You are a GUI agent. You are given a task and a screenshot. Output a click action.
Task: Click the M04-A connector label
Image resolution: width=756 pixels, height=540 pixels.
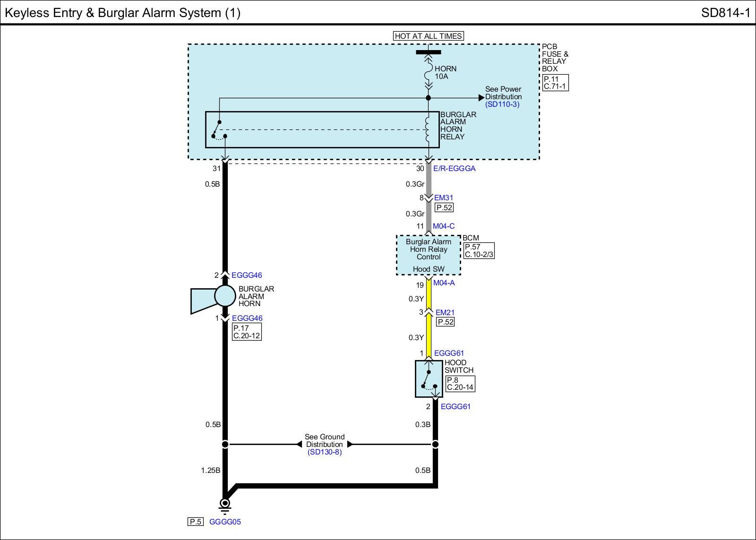click(444, 283)
